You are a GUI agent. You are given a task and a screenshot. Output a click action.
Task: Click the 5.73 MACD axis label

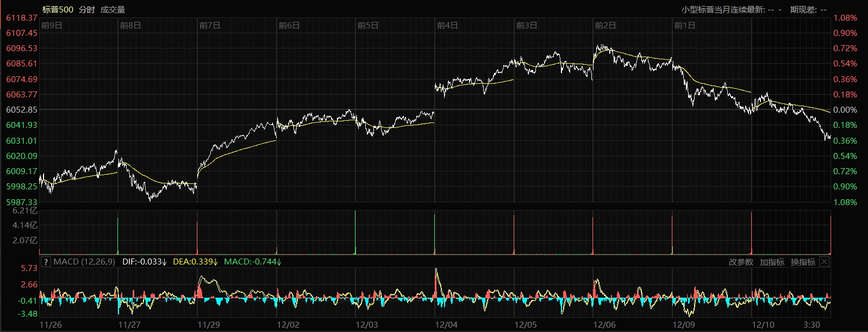click(29, 268)
